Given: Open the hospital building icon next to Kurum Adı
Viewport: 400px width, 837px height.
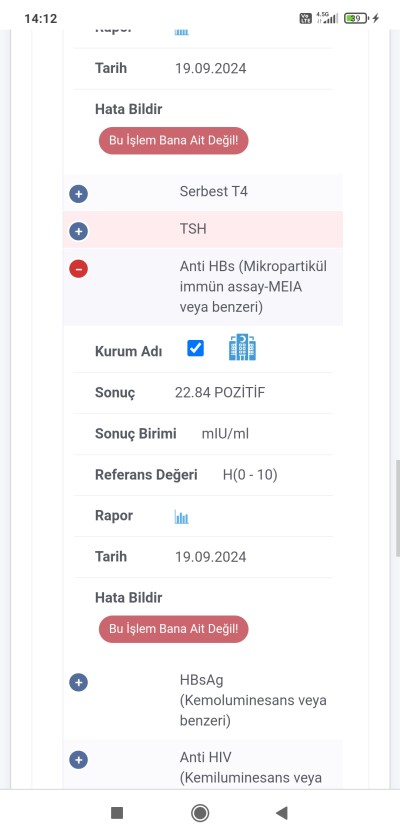Looking at the screenshot, I should point(242,347).
